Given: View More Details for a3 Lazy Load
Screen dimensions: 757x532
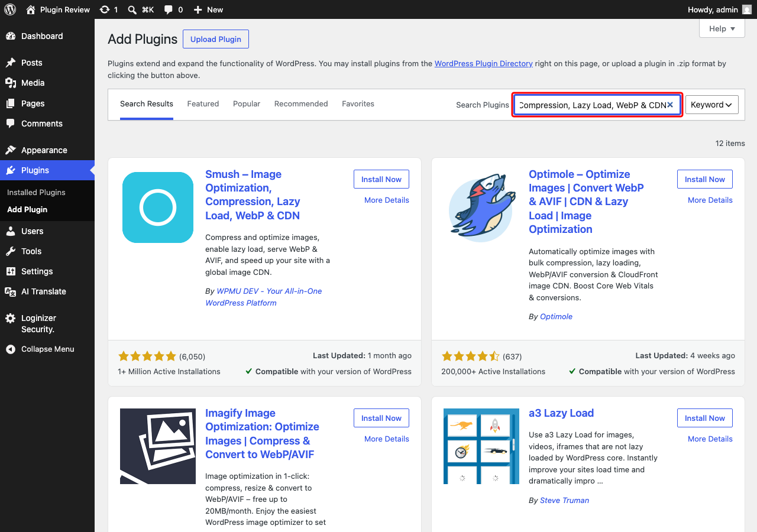Looking at the screenshot, I should click(710, 439).
